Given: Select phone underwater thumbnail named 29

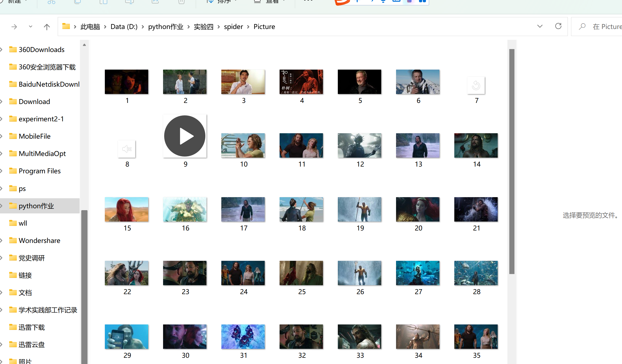Looking at the screenshot, I should tap(127, 337).
